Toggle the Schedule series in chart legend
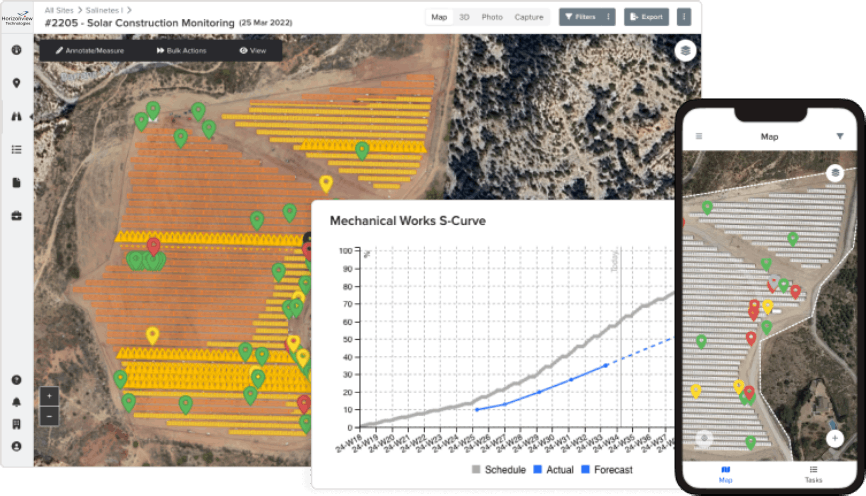 click(499, 470)
